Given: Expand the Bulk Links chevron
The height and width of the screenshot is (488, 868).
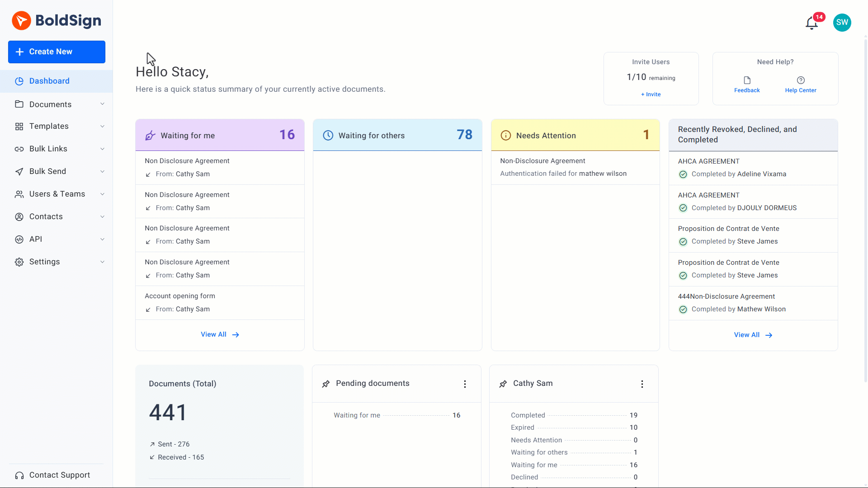Looking at the screenshot, I should coord(103,149).
